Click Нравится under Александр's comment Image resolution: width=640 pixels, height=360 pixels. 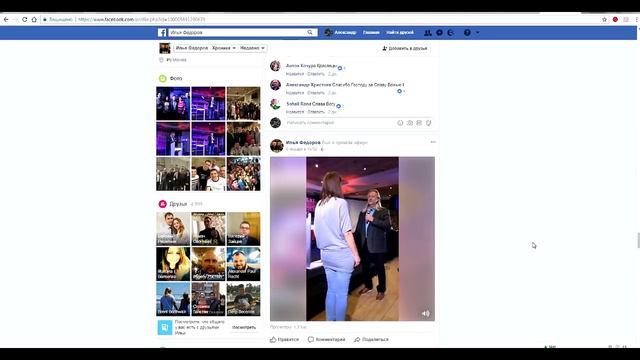pos(295,93)
